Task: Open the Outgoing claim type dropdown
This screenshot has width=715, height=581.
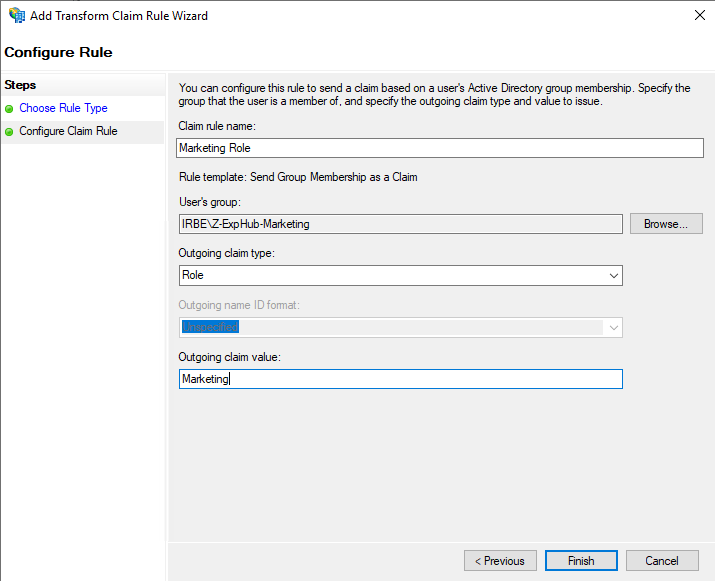Action: [x=400, y=275]
